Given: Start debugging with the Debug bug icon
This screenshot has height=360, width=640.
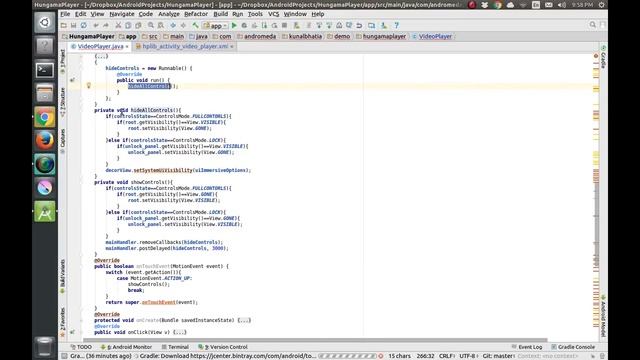Looking at the screenshot, I should [244, 25].
